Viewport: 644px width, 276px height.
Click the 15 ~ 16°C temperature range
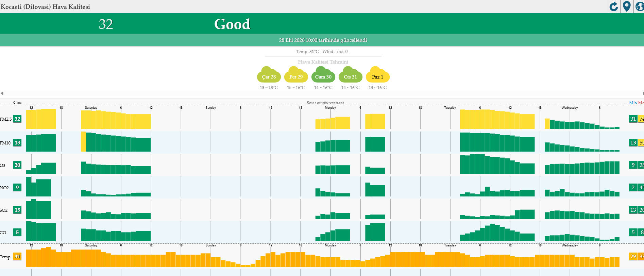pyautogui.click(x=296, y=88)
